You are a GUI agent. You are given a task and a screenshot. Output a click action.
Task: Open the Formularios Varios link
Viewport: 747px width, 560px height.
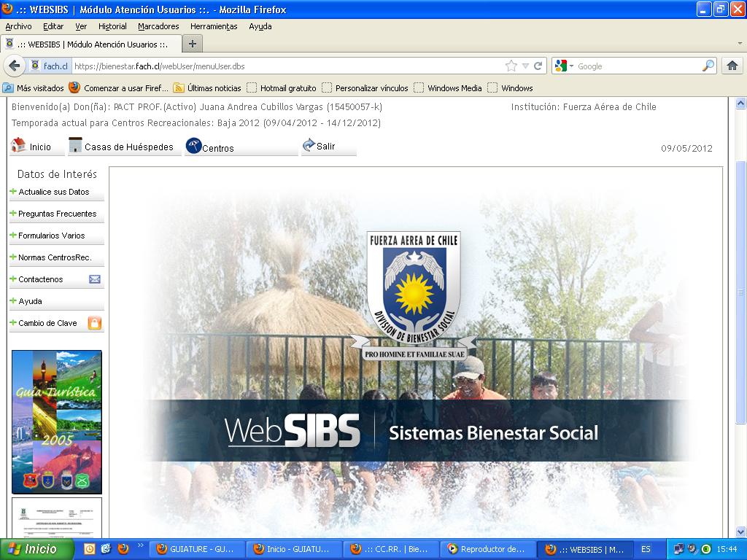tap(51, 236)
